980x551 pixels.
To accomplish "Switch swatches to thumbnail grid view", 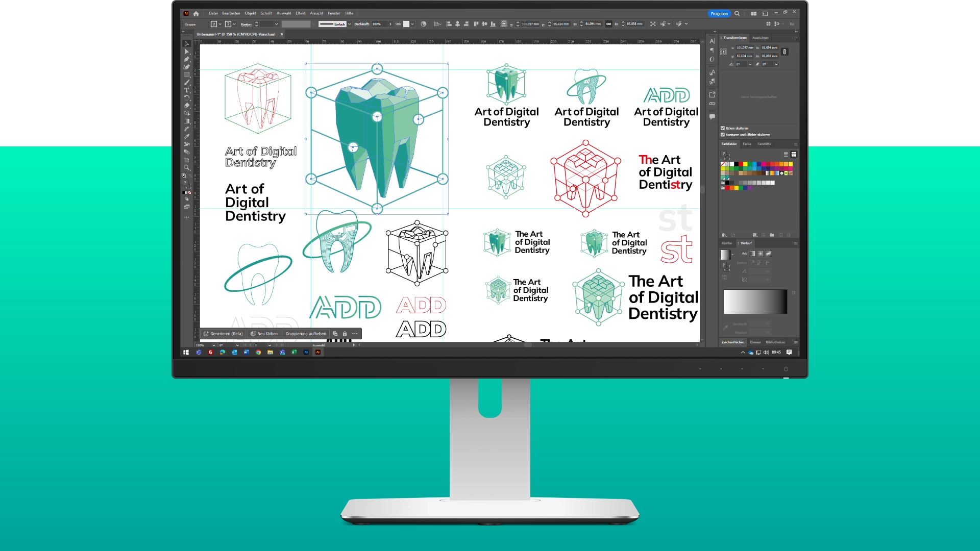I will coord(794,154).
